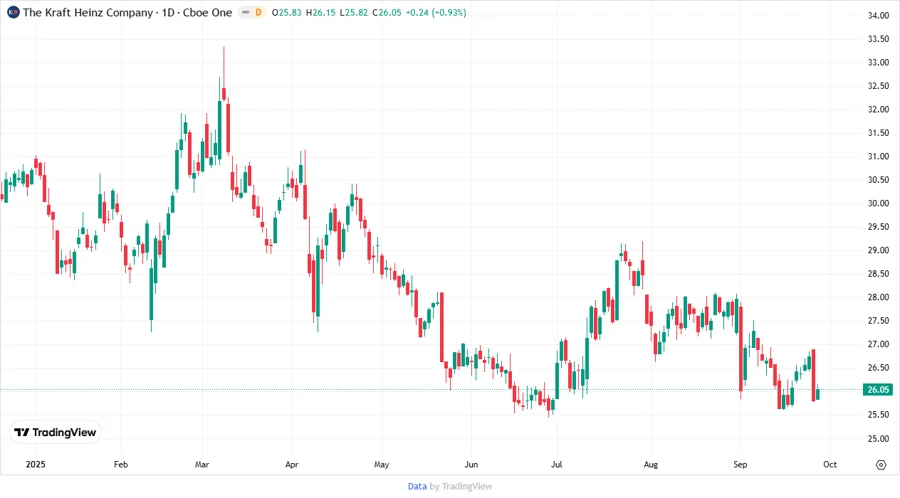This screenshot has width=900, height=498.
Task: Click the low value L25.82
Action: point(354,12)
